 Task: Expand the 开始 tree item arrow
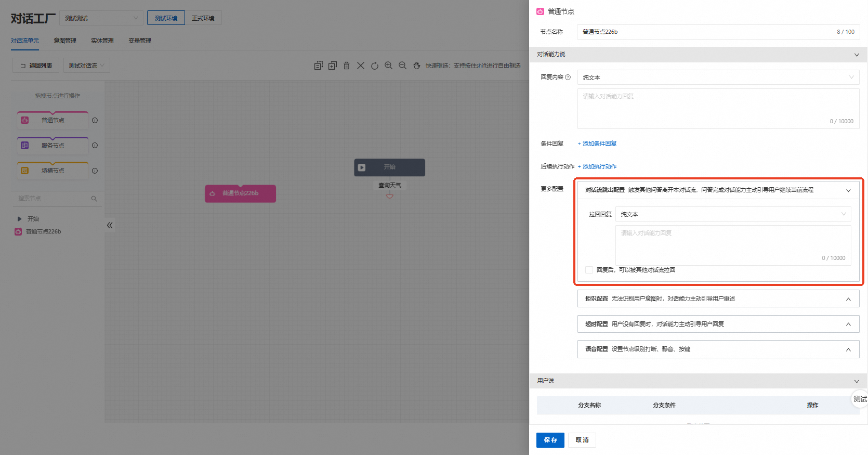(x=20, y=219)
